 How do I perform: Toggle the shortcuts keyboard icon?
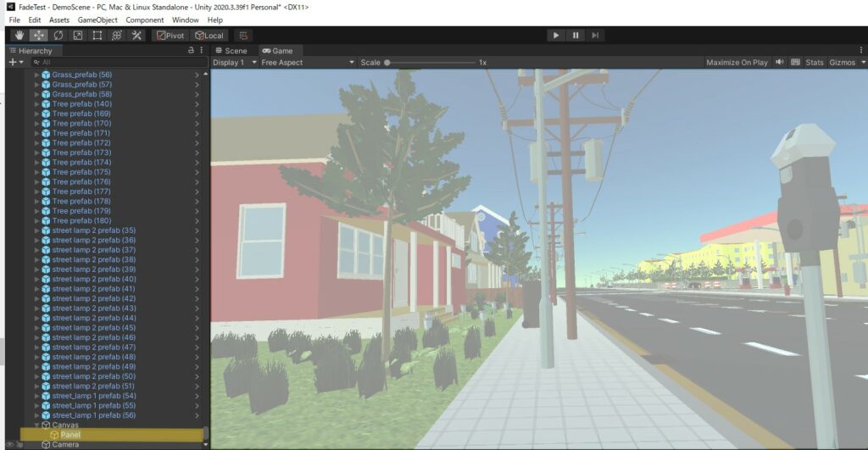pyautogui.click(x=795, y=62)
